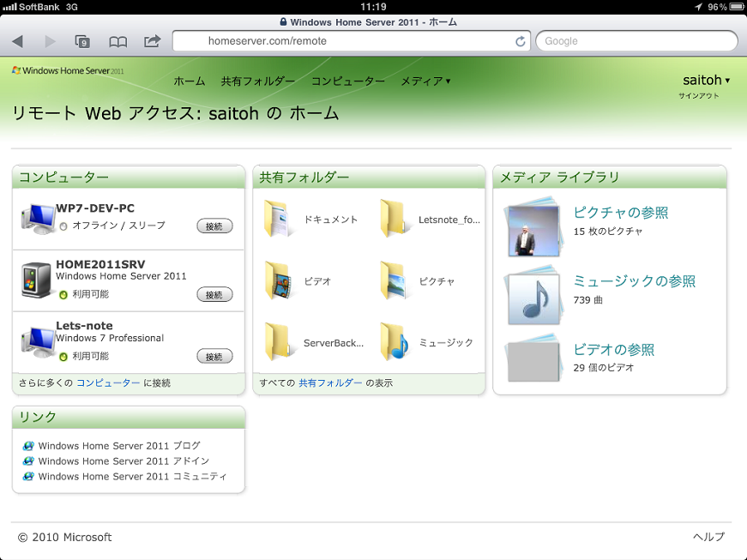Open the Safari tabs pages icon
The width and height of the screenshot is (747, 560).
point(83,41)
